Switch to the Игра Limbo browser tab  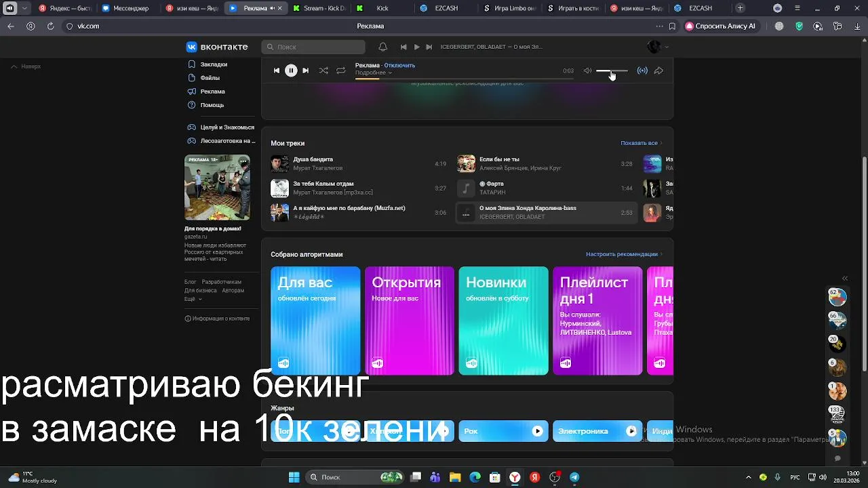coord(509,8)
